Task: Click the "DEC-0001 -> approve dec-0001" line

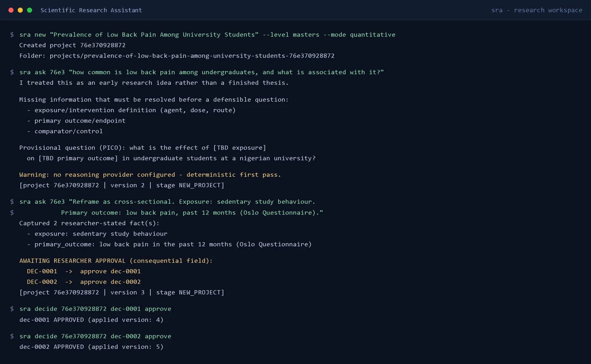Action: [x=84, y=271]
